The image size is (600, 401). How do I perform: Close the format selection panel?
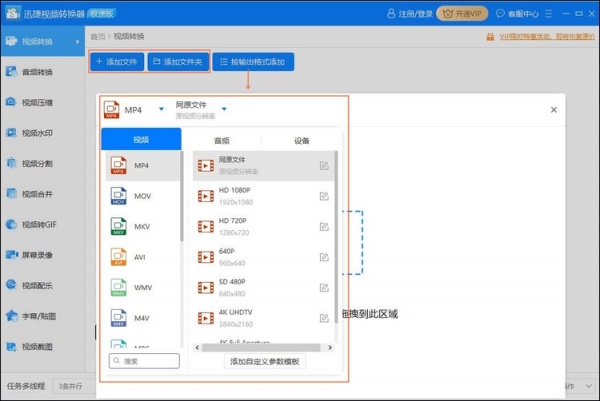(x=554, y=110)
